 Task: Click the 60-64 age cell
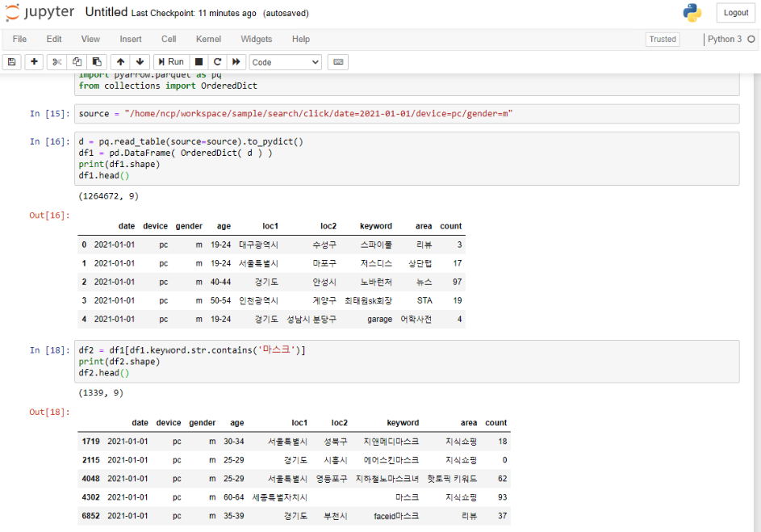tap(234, 497)
